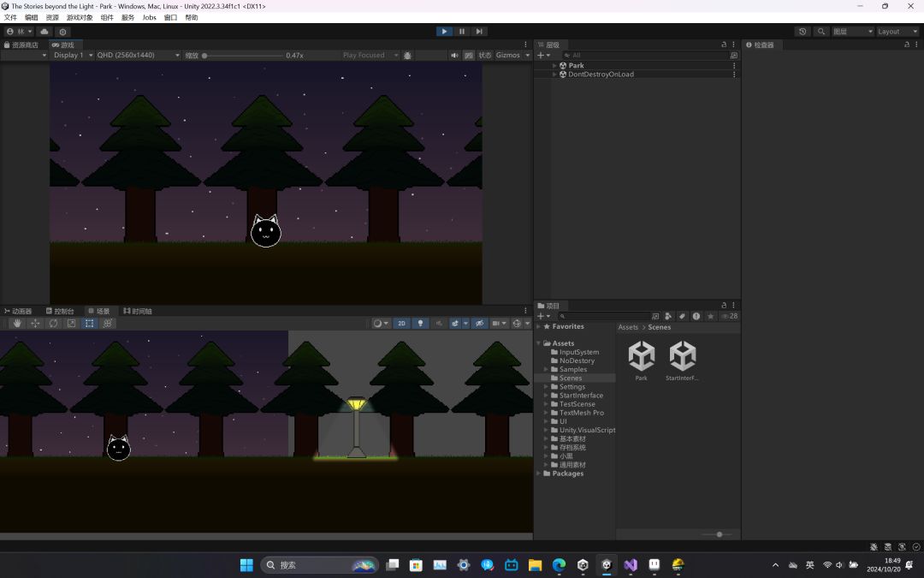
Task: Select the Hand tool in scene toolbar
Action: [17, 324]
